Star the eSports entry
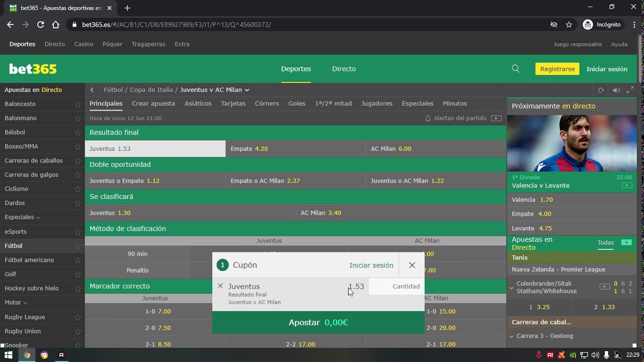Viewport: 644px width, 362px height. click(77, 232)
